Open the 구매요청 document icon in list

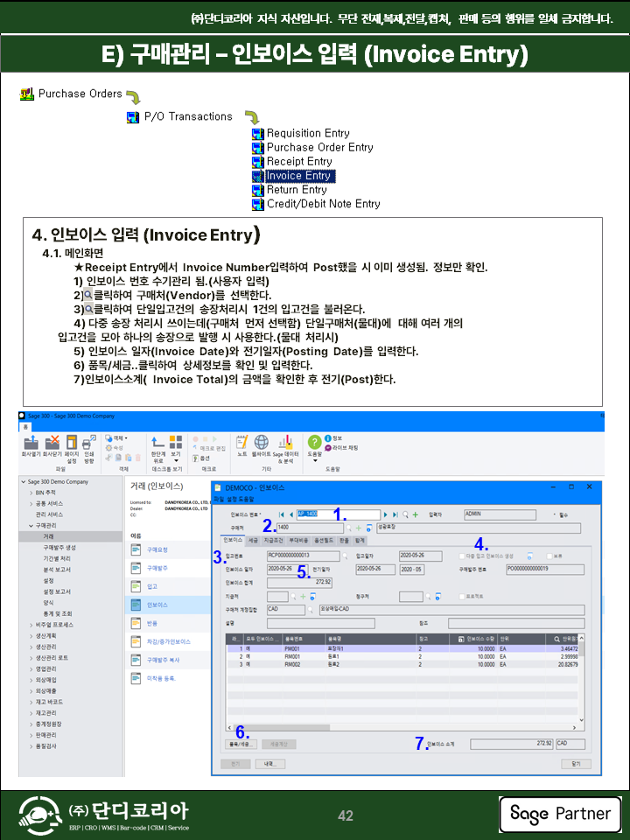tap(136, 549)
